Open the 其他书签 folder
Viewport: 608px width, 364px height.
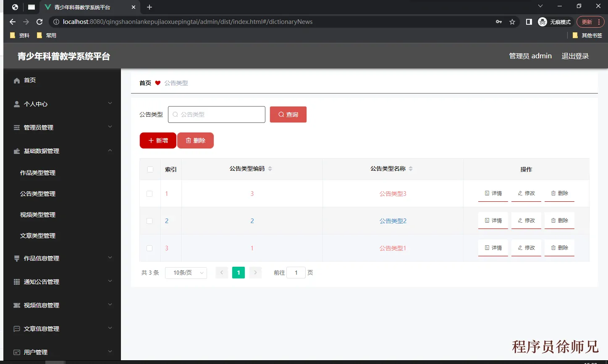(x=587, y=36)
